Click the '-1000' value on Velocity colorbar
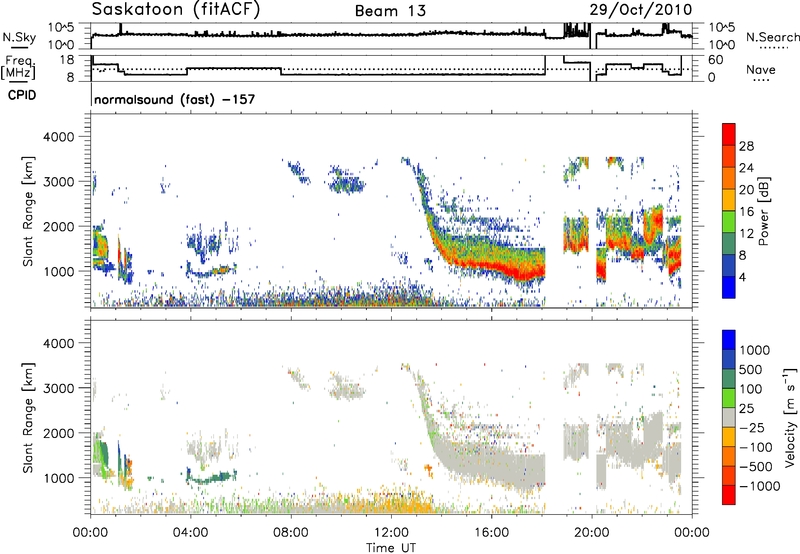The width and height of the screenshot is (800, 554). pos(760,486)
